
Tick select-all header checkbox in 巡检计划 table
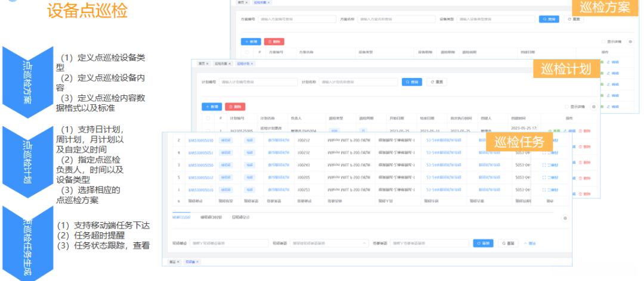tap(208, 118)
